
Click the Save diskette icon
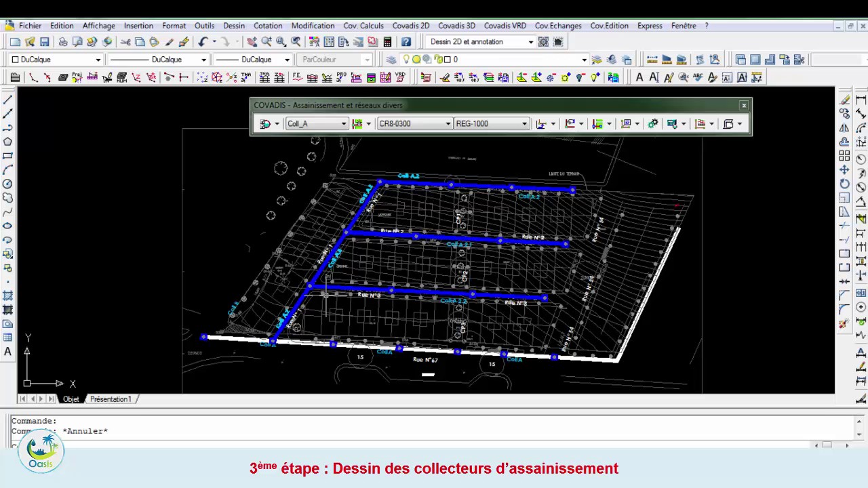45,42
